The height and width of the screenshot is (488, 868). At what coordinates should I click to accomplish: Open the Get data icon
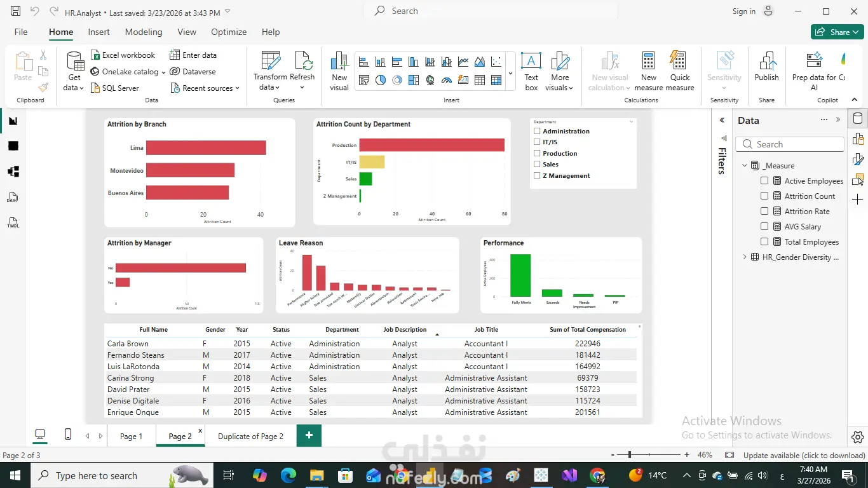[75, 62]
